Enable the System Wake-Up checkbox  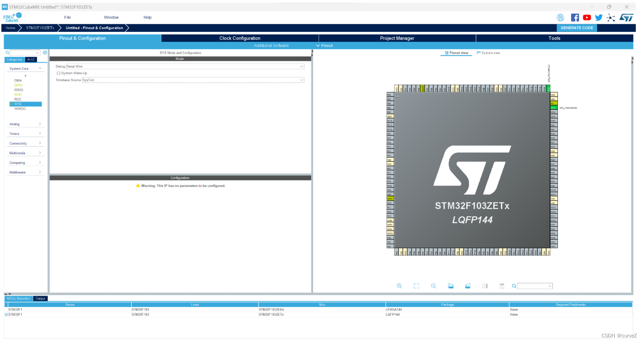coord(58,73)
